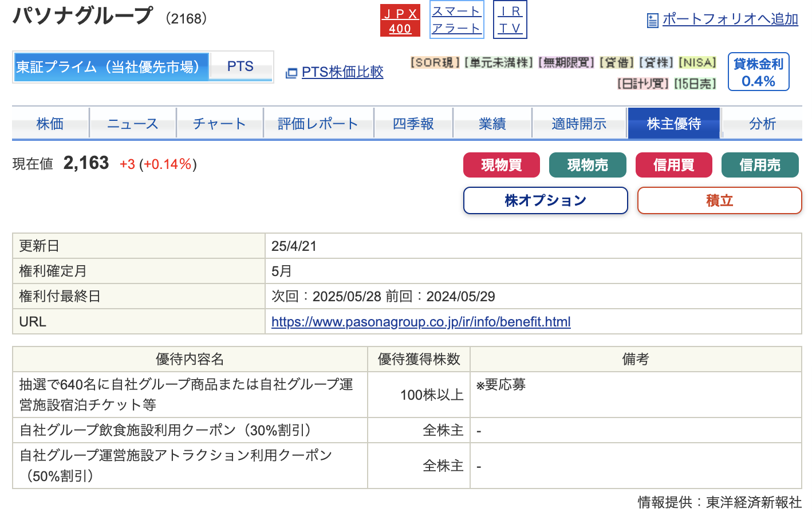The height and width of the screenshot is (512, 812).
Task: Click the 抽選で640名 benefit row text
Action: (x=186, y=395)
